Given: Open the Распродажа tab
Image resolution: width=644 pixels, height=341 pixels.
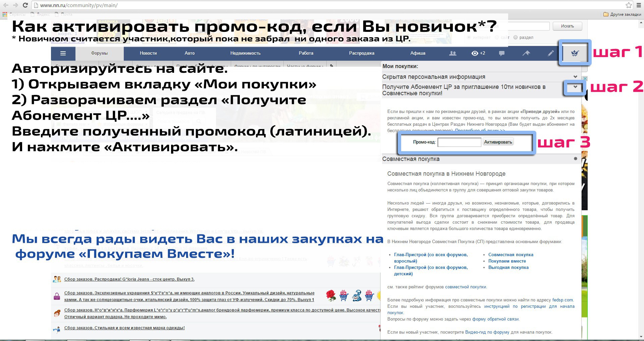Looking at the screenshot, I should (x=362, y=53).
